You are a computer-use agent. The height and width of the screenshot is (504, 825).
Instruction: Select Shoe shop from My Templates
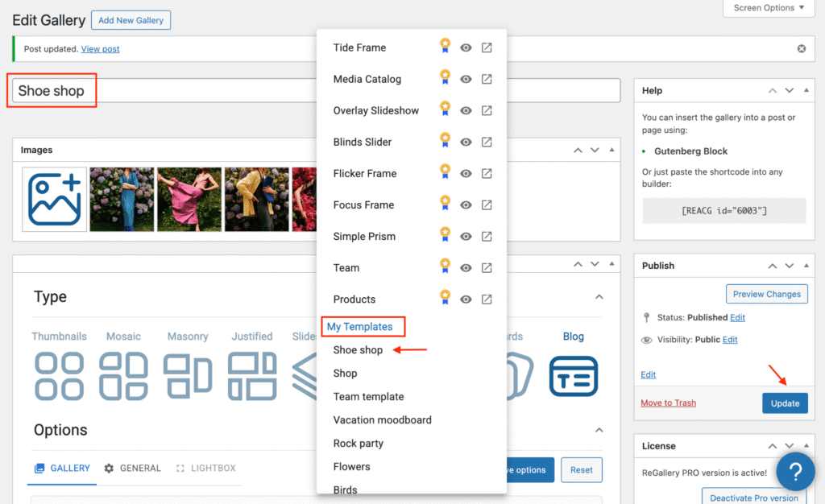point(358,349)
